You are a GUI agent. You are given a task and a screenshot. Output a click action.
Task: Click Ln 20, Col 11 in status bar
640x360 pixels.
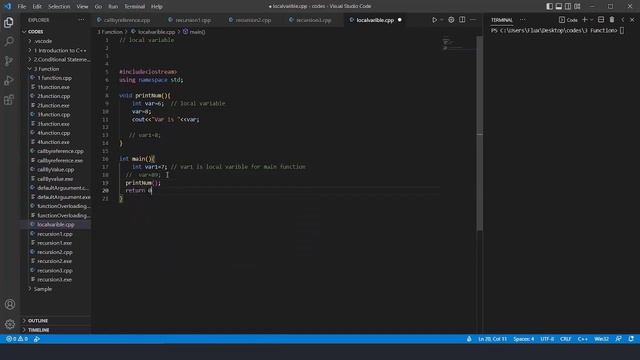[492, 339]
